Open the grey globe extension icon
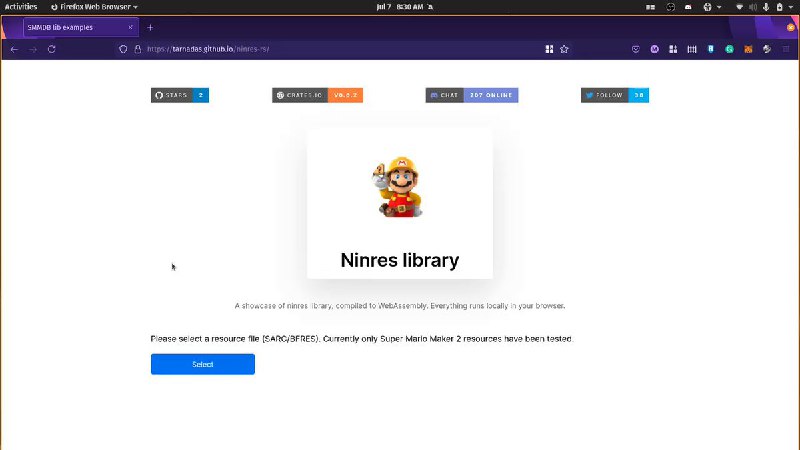The image size is (800, 450). point(767,49)
